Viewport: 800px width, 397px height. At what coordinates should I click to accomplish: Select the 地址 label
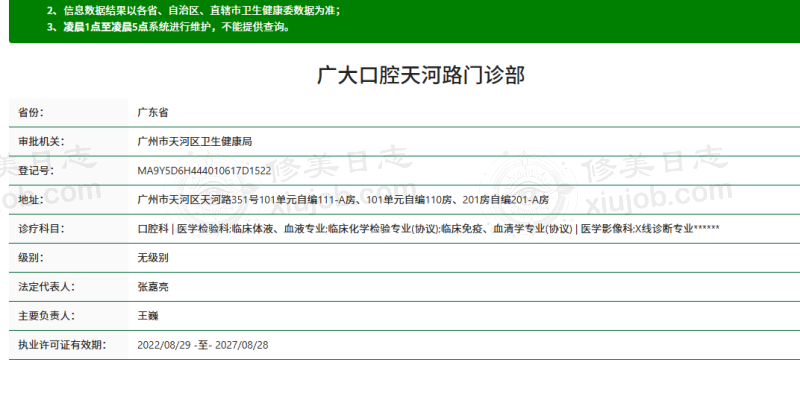coord(31,200)
